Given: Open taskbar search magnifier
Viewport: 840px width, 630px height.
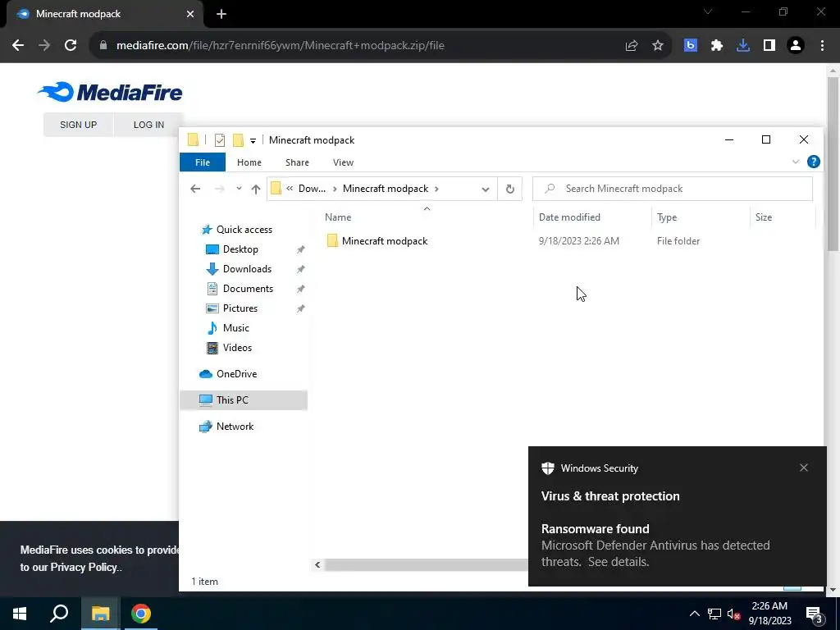Looking at the screenshot, I should [x=59, y=614].
